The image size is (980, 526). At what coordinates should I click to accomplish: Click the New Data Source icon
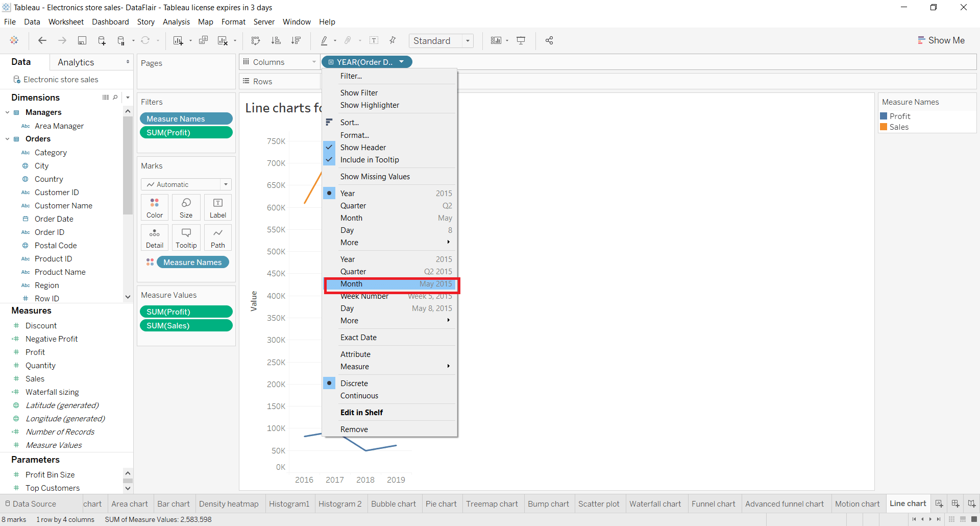(x=102, y=40)
